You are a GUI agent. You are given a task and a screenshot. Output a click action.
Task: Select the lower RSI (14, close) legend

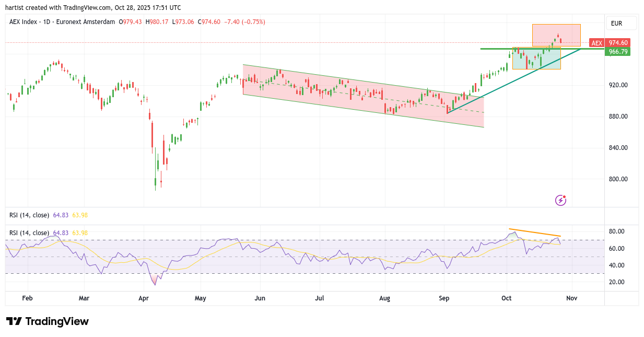click(x=29, y=233)
